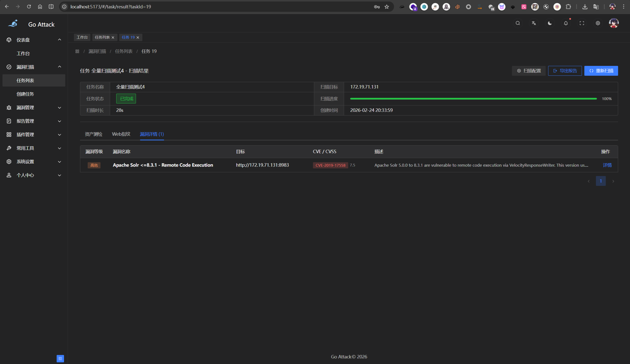Screen dimensions: 630x364
Task: Close the 任务列表 page tab
Action: [x=113, y=37]
